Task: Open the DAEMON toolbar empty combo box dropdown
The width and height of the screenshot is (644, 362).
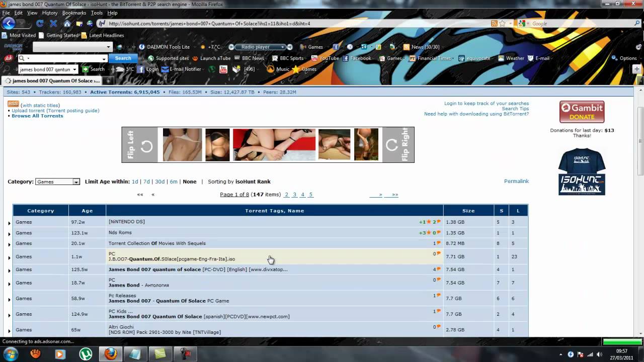Action: [x=108, y=47]
